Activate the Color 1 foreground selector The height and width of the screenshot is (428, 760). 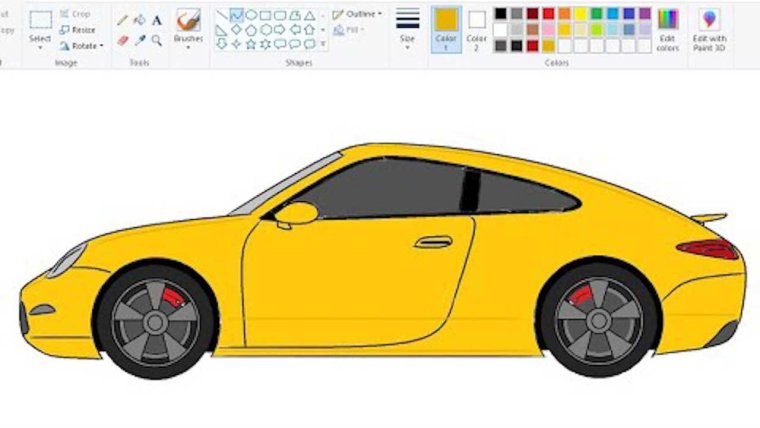pyautogui.click(x=446, y=28)
